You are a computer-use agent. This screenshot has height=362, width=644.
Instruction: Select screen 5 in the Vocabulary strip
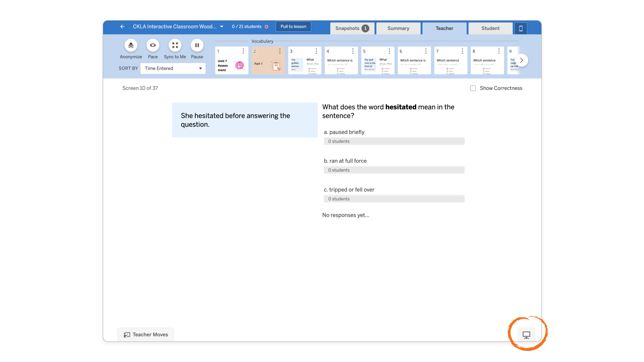[377, 60]
